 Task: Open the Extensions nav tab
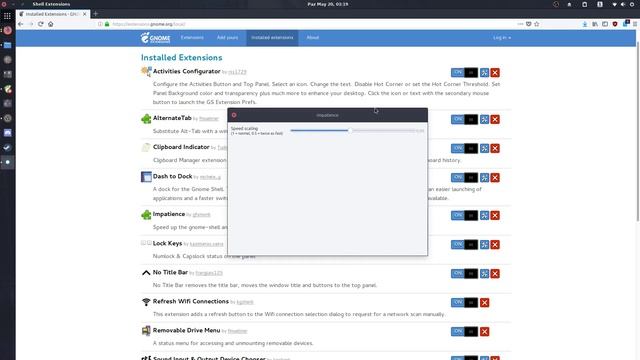(192, 38)
